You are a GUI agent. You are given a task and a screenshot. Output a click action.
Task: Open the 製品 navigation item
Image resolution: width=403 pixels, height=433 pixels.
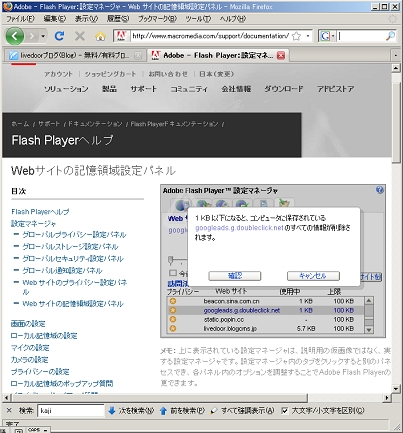[109, 89]
